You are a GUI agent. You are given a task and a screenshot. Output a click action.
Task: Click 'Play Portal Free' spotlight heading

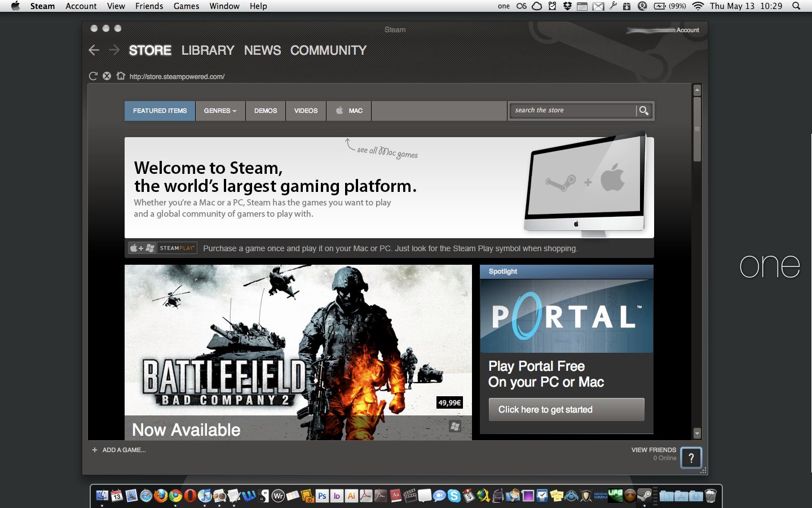(x=536, y=366)
